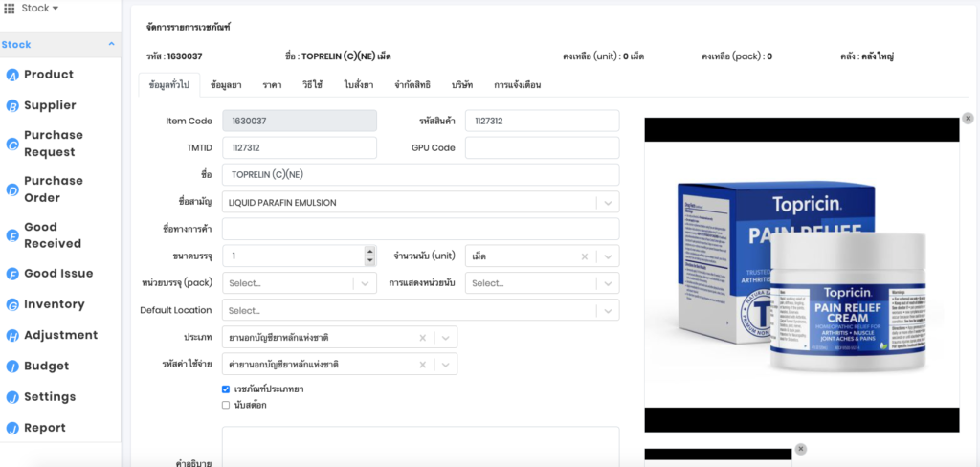
Task: Increase ขนาดบรรจุ value with up arrow
Action: coord(369,252)
